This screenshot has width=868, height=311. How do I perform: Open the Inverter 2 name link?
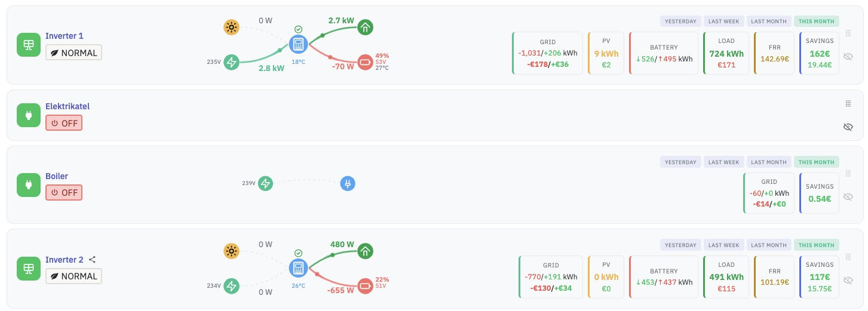pos(65,260)
